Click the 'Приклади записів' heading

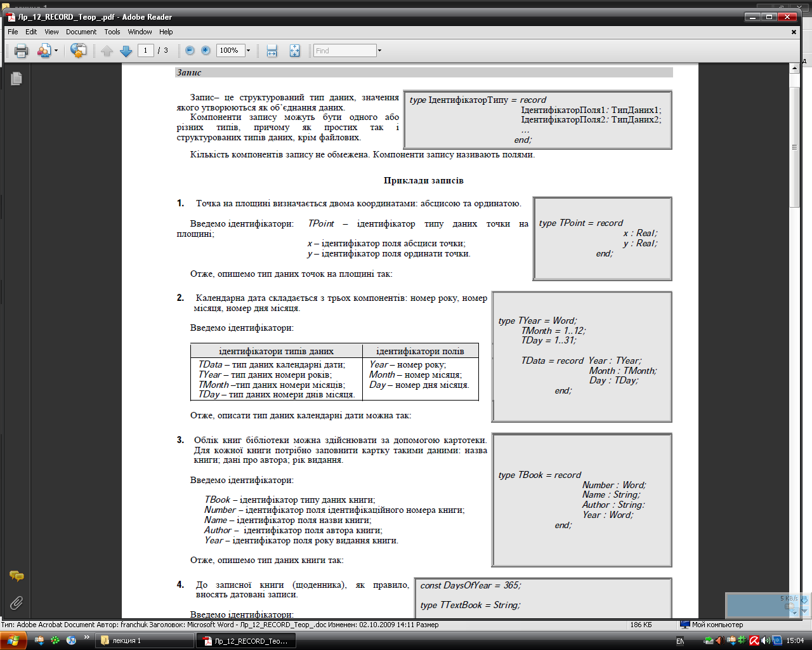point(424,180)
